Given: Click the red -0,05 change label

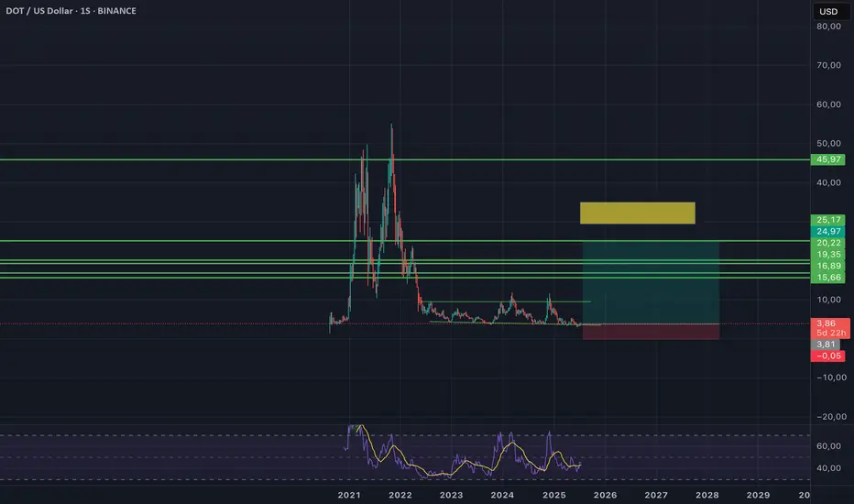Looking at the screenshot, I should click(827, 356).
